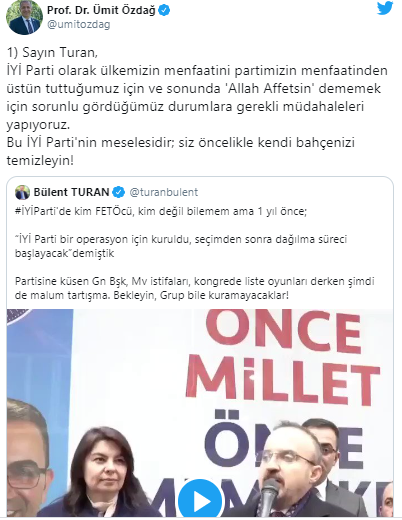Play the embedded video
Viewport: 402px width, 520px height.
(x=200, y=500)
